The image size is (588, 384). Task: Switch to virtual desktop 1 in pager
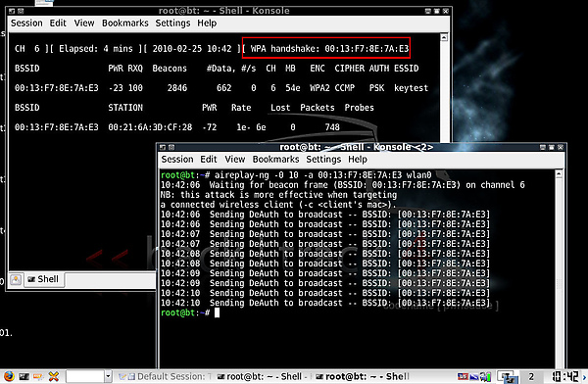pyautogui.click(x=508, y=376)
